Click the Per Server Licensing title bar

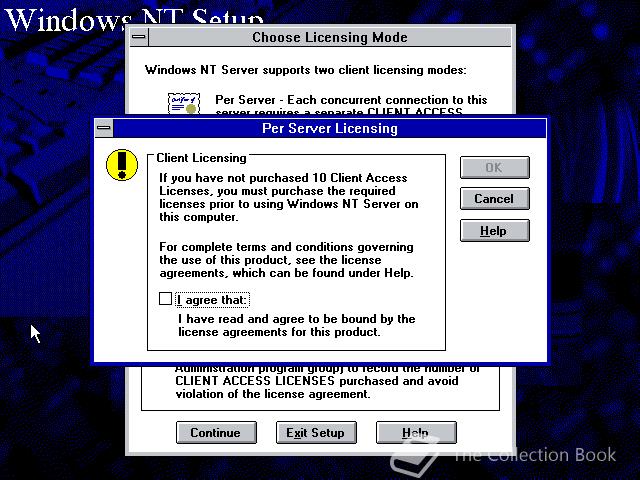(x=329, y=128)
